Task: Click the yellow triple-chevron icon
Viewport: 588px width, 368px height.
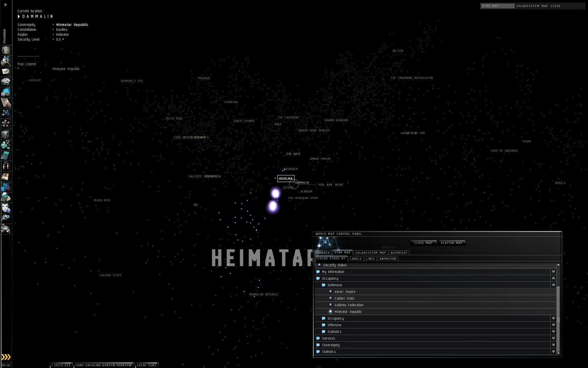Action: (x=6, y=357)
